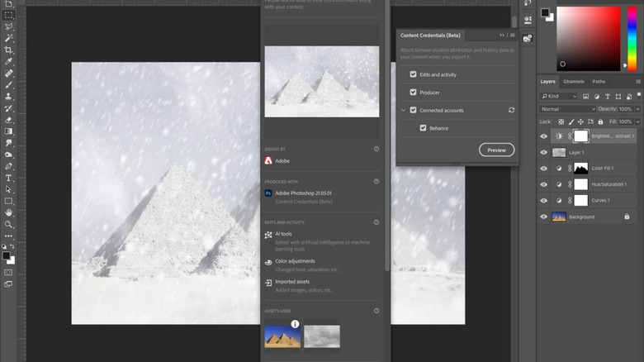Collapse the Connected accounts section
The image size is (644, 362).
tap(403, 110)
